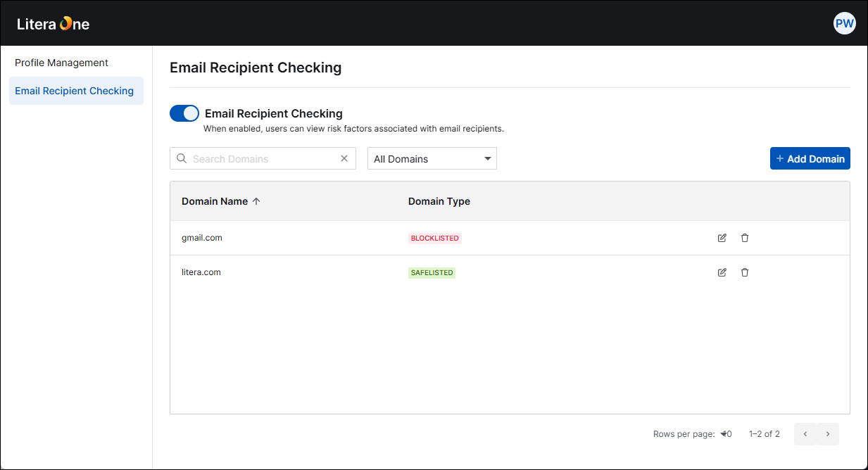The width and height of the screenshot is (868, 470).
Task: Click the search magnifier icon
Action: [x=182, y=158]
